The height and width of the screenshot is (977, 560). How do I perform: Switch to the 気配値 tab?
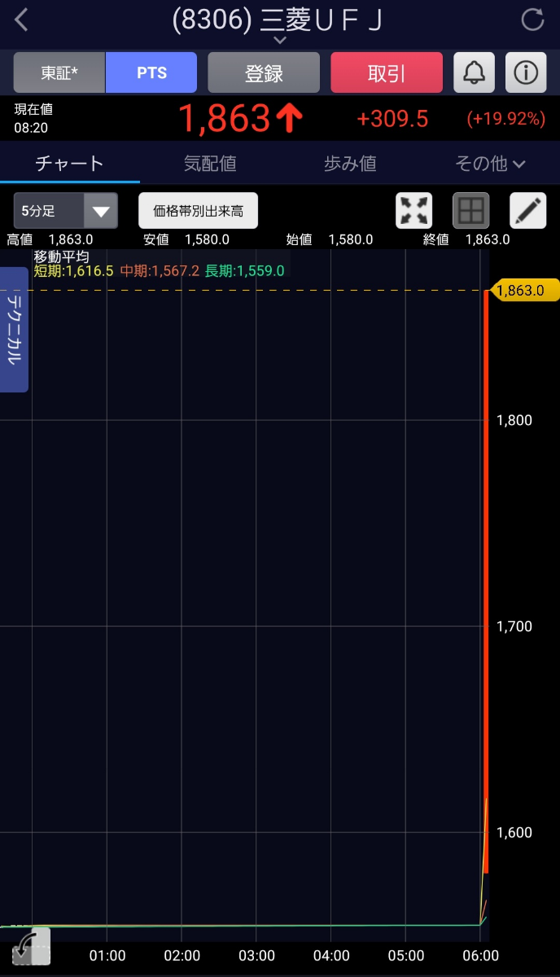coord(210,164)
